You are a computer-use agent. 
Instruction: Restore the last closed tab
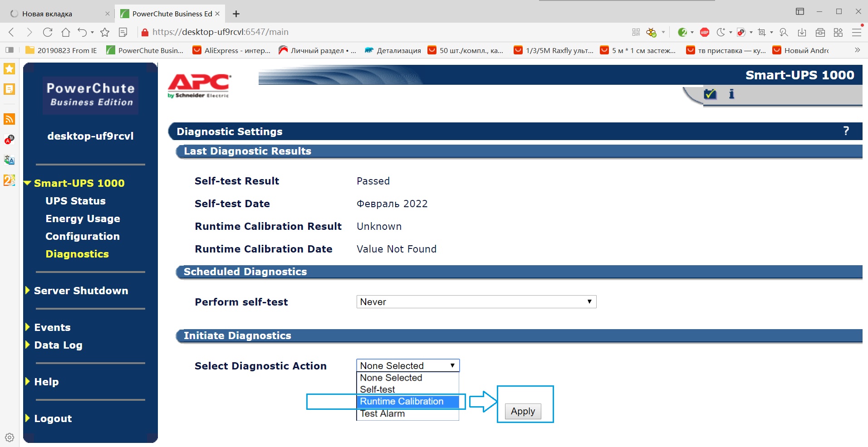(x=83, y=32)
